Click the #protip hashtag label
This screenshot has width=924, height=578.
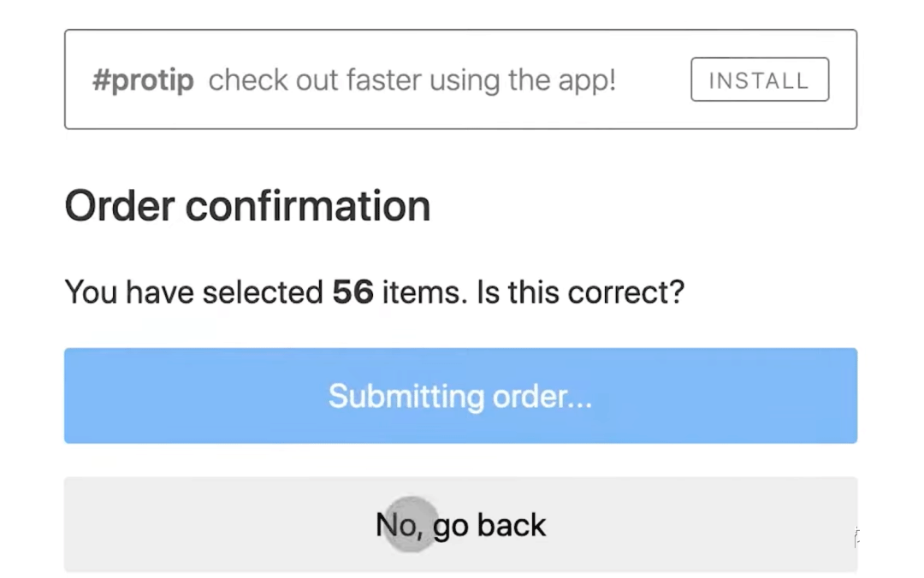pyautogui.click(x=143, y=81)
